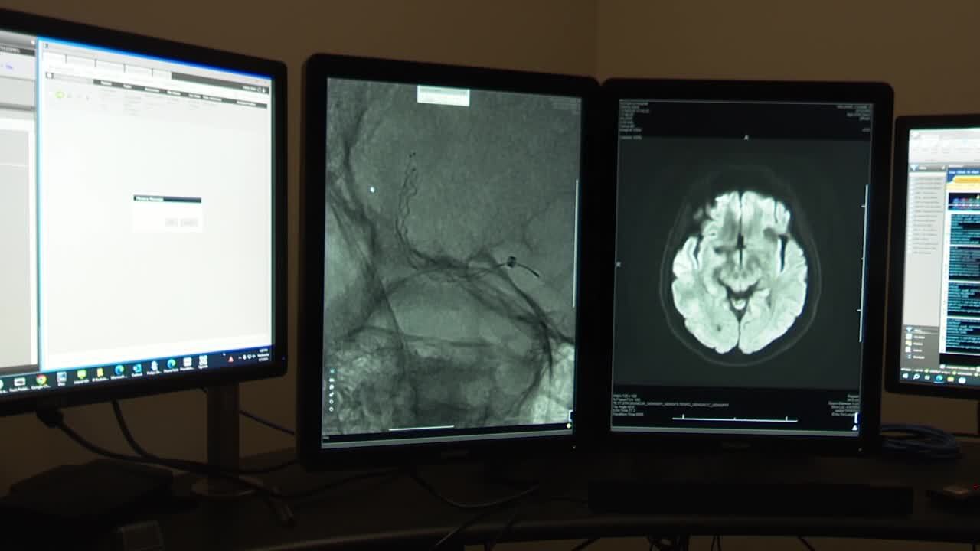Click the small dialog's title bar
This screenshot has width=980, height=551.
point(167,199)
